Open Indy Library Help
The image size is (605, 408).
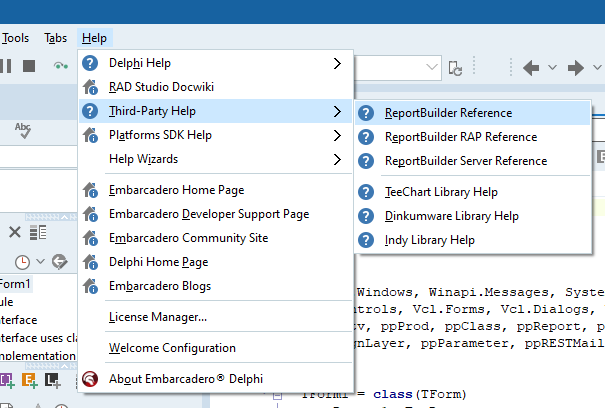[473, 240]
